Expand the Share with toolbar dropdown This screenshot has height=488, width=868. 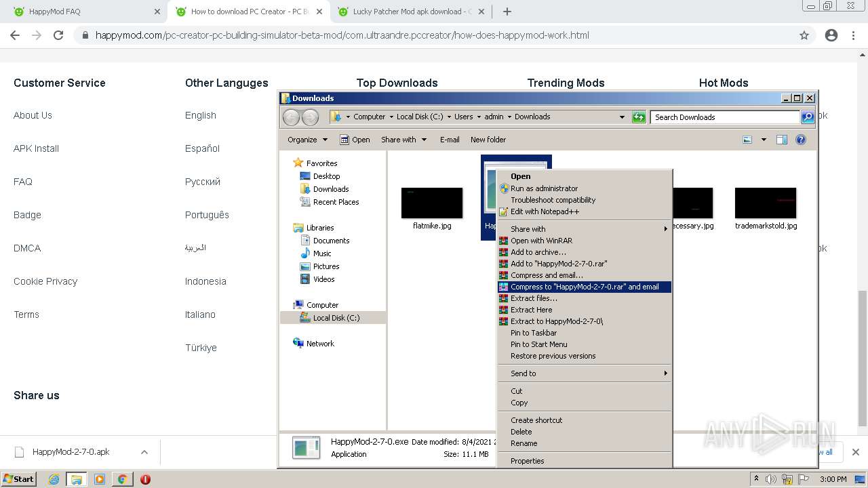pyautogui.click(x=404, y=140)
